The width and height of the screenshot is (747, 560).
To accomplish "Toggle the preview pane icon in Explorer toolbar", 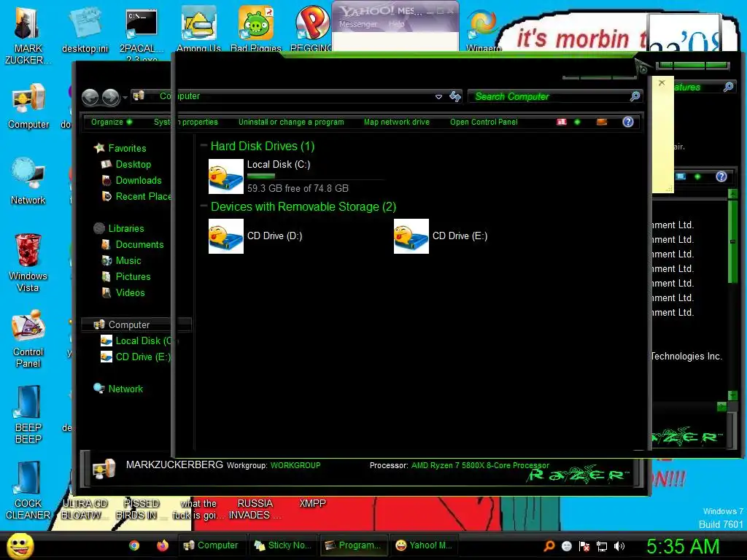I will [x=602, y=122].
